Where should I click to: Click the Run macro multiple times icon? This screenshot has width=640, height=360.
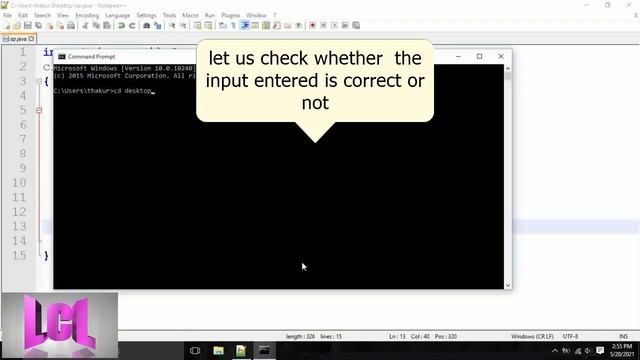(x=345, y=26)
